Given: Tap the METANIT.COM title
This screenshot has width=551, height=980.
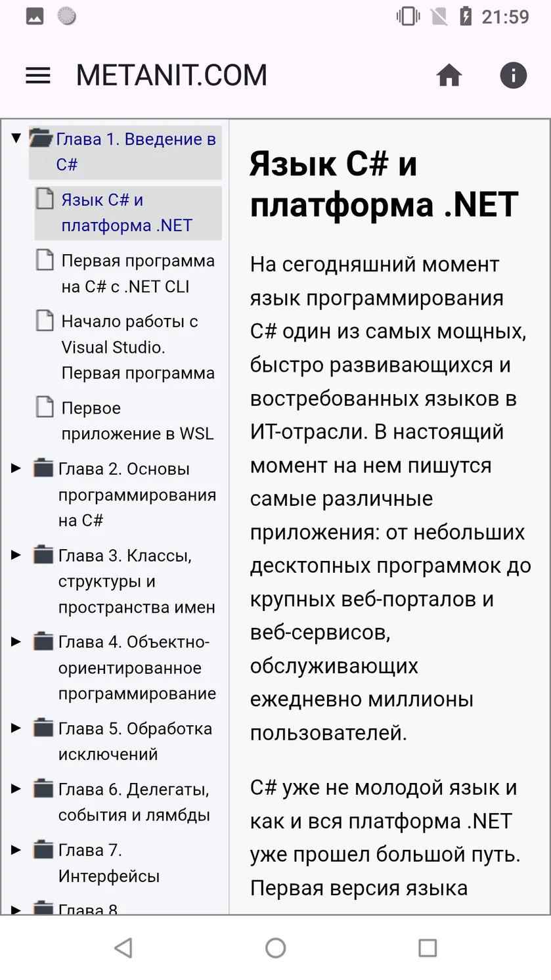Looking at the screenshot, I should point(171,76).
